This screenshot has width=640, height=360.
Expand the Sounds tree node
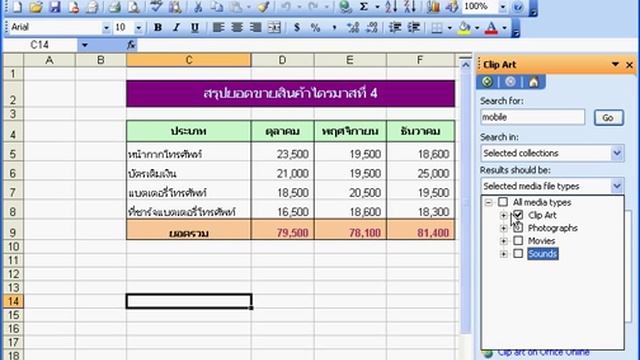coord(503,254)
